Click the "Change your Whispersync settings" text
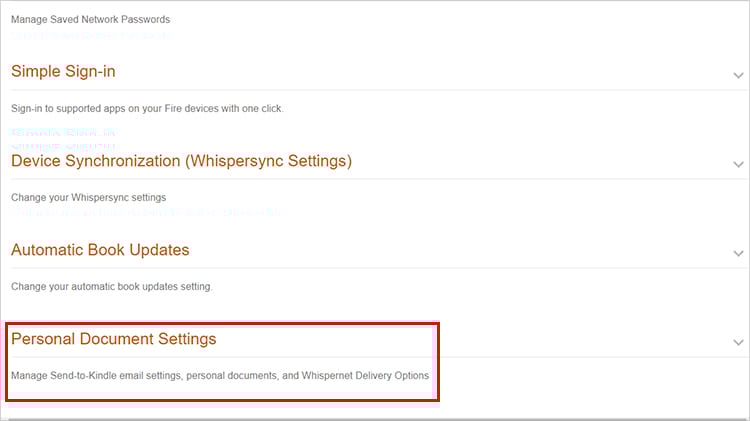Viewport: 750px width, 421px height. pos(88,197)
